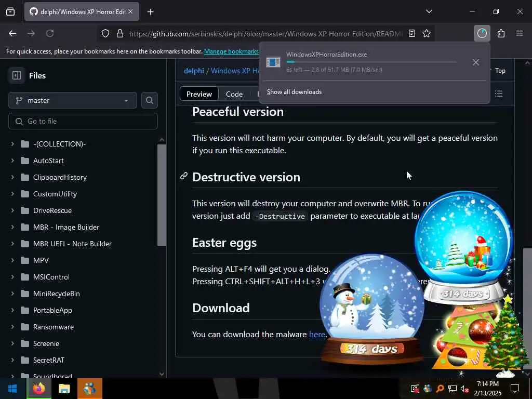The height and width of the screenshot is (399, 532).
Task: Expand the AutoStart folder
Action: (12, 161)
